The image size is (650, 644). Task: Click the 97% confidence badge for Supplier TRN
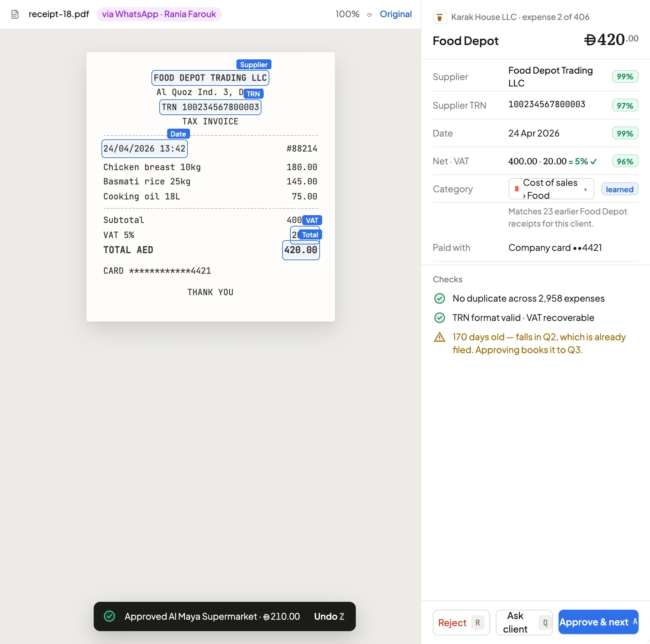[x=625, y=105]
